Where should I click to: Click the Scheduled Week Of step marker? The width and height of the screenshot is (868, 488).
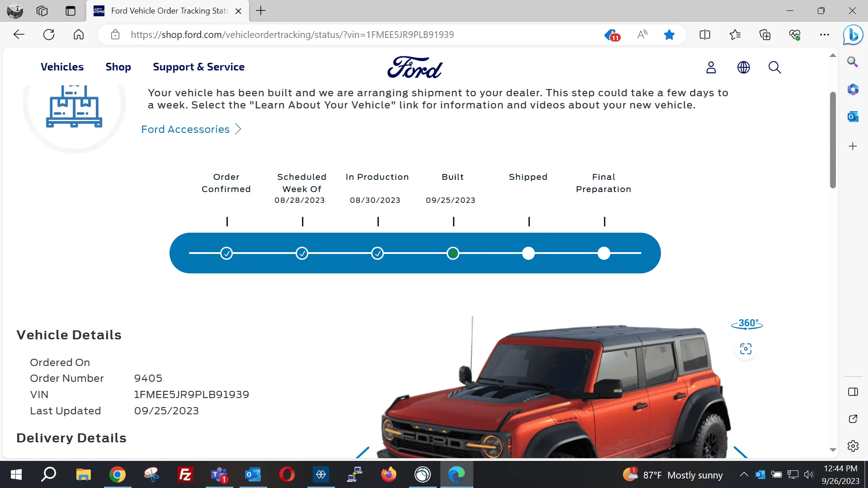(302, 253)
